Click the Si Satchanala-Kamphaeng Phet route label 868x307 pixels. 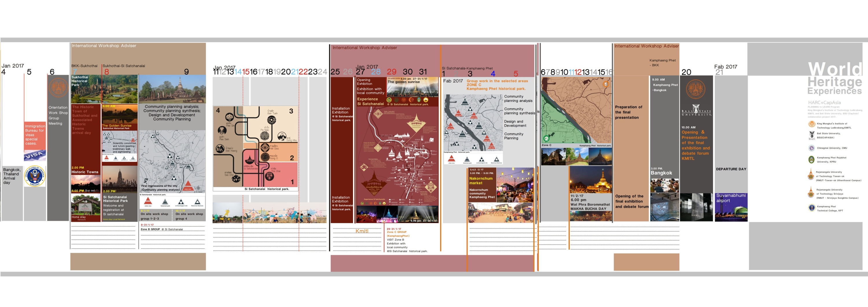pyautogui.click(x=467, y=68)
